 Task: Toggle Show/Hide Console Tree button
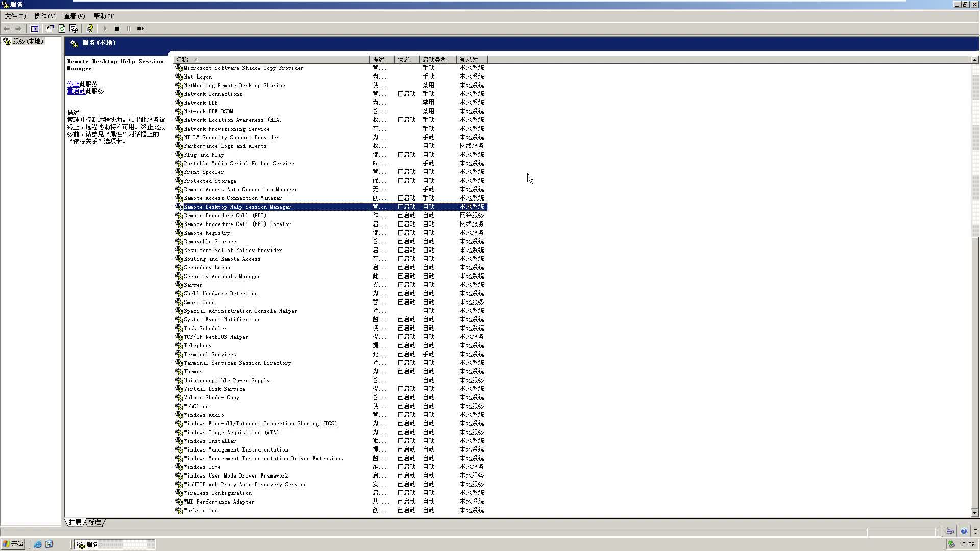coord(35,29)
